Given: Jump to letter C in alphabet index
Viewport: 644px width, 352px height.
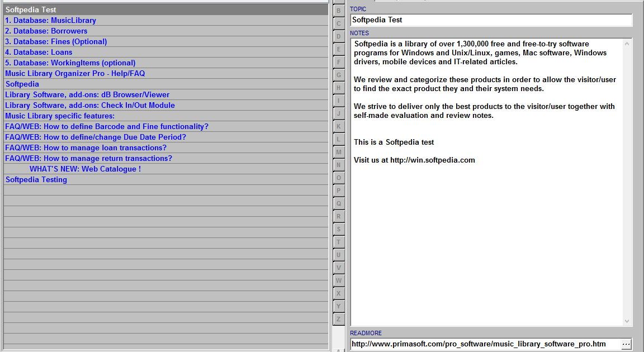Looking at the screenshot, I should coord(339,23).
